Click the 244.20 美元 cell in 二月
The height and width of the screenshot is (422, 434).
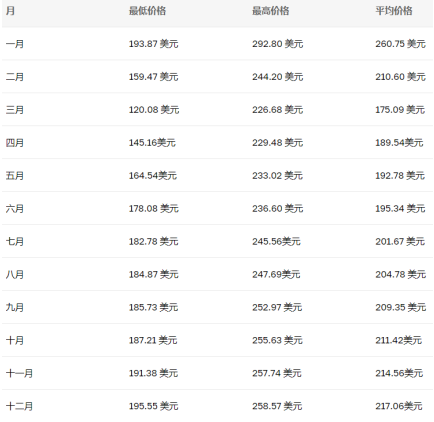(278, 77)
